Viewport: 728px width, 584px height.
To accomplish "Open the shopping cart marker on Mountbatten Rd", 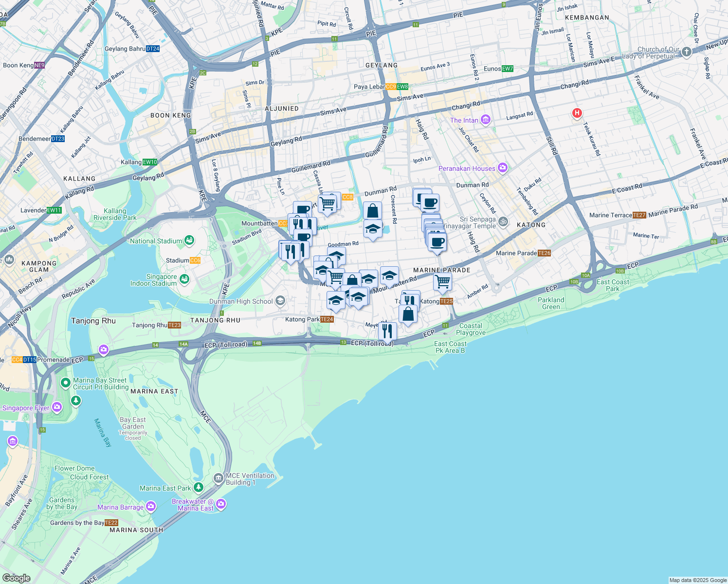I will coord(335,278).
